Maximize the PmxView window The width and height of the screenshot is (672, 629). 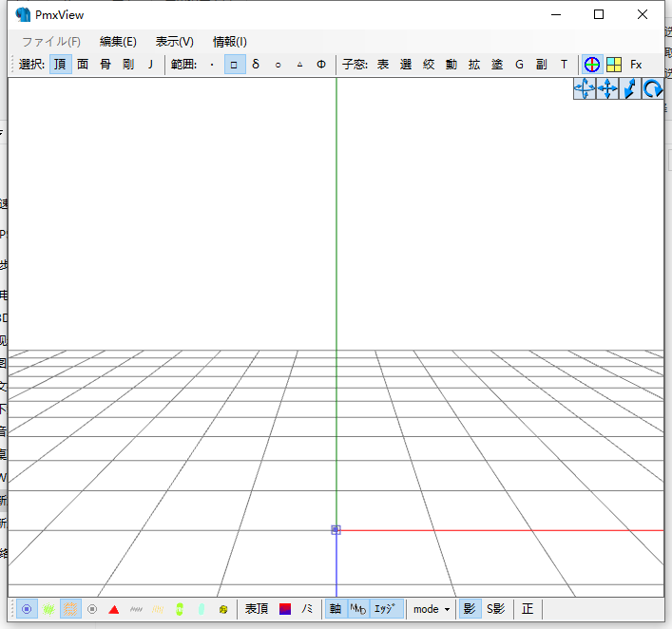[599, 14]
